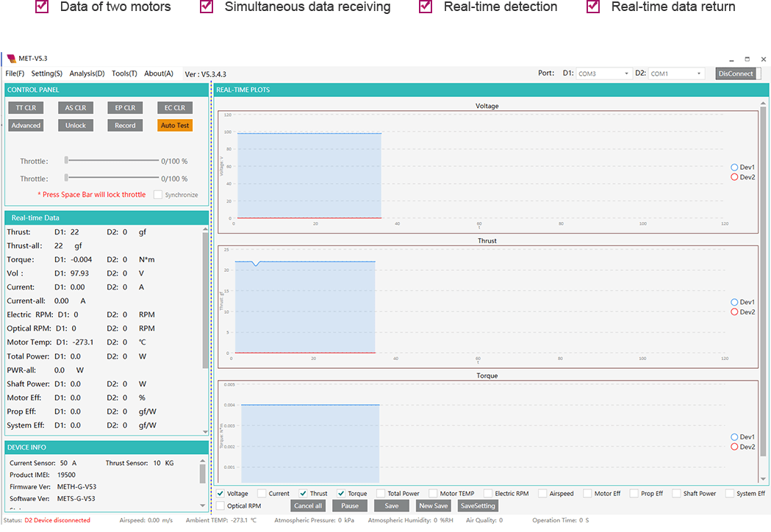The width and height of the screenshot is (771, 532).
Task: Enable the Motor TEMP plot checkbox
Action: (433, 494)
